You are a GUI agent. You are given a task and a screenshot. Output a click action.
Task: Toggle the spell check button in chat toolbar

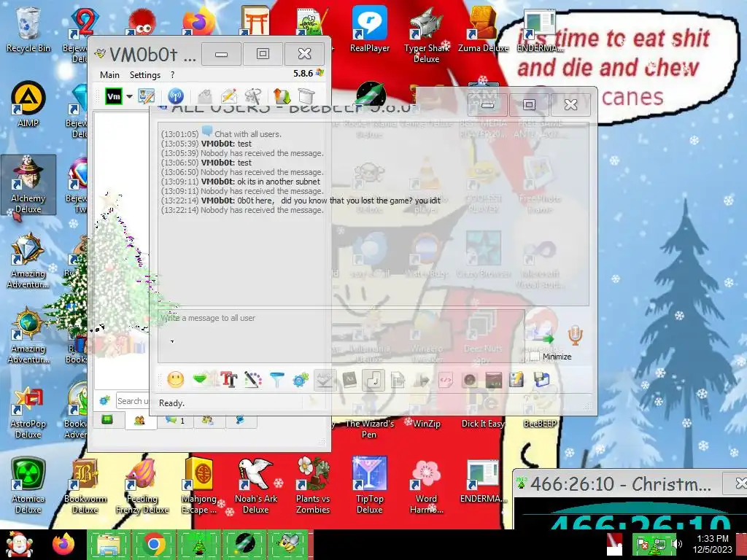coord(325,379)
